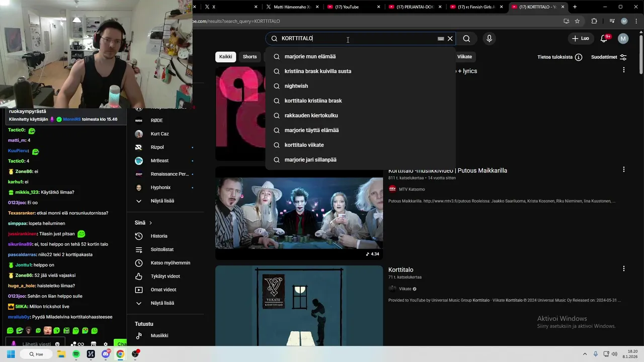
Task: Open Spotify from the taskbar
Action: pos(76,354)
